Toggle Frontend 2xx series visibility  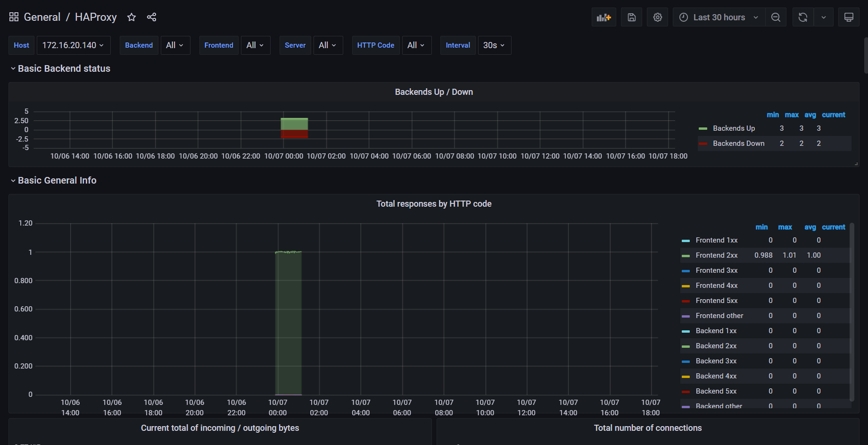click(717, 255)
